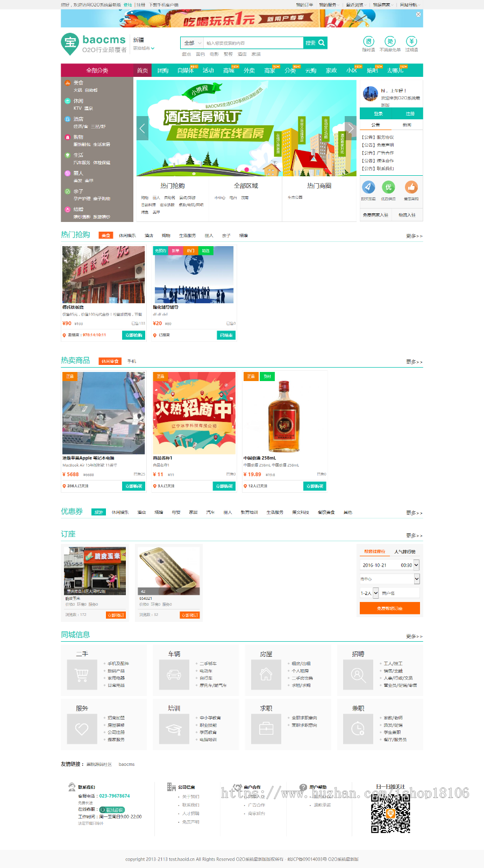The image size is (484, 868).
Task: Click the search magnifier button
Action: [316, 43]
